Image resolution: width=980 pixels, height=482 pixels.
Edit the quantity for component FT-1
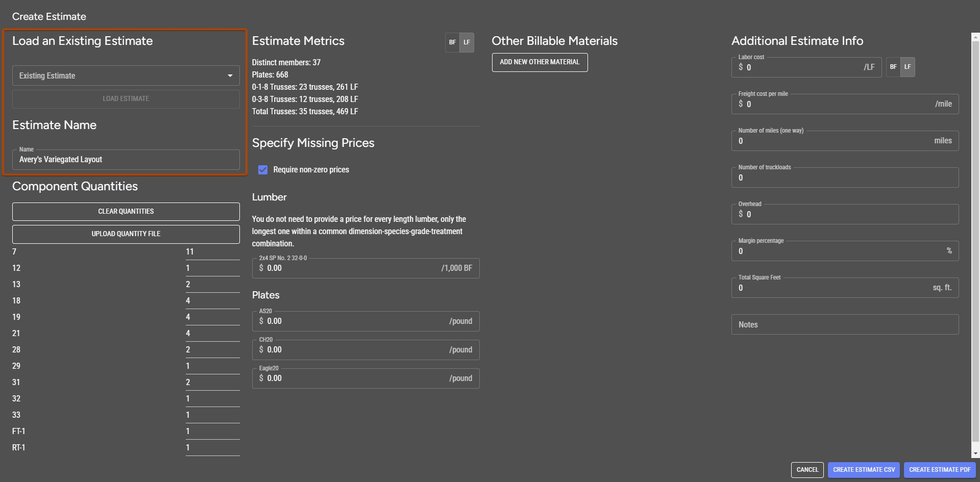(212, 432)
